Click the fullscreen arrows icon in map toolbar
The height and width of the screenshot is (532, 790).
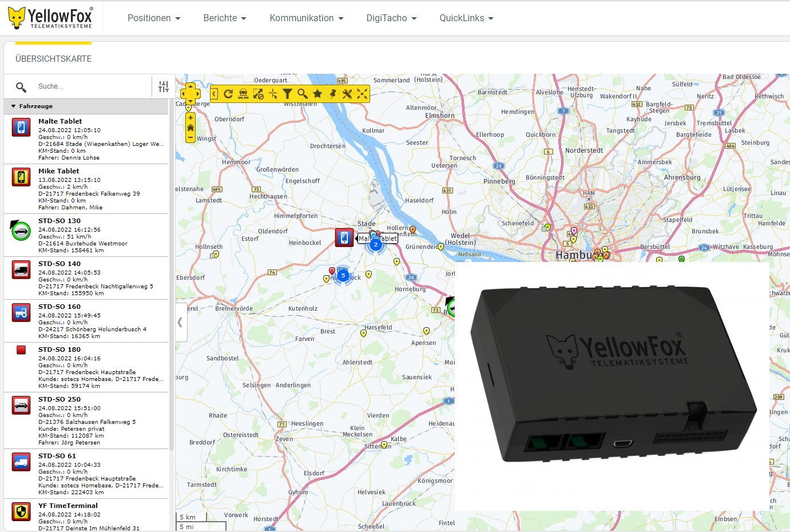(362, 94)
